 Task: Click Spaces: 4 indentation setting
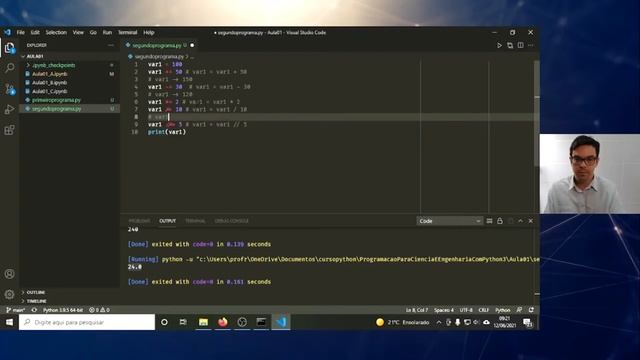444,310
